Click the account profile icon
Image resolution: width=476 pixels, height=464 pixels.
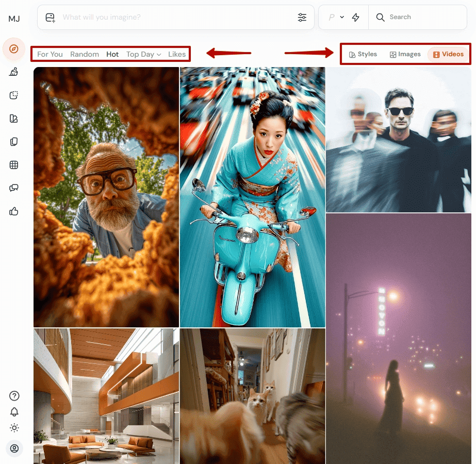[14, 449]
